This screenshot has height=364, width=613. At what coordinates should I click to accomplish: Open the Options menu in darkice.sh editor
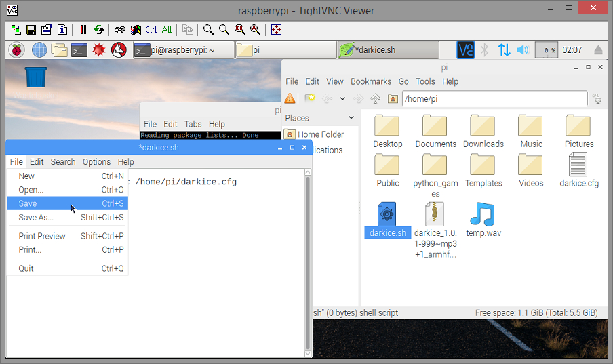pyautogui.click(x=96, y=162)
